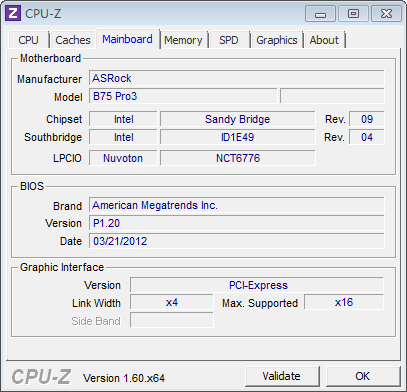The height and width of the screenshot is (392, 407).
Task: Click the x4 Link Width value
Action: point(172,302)
